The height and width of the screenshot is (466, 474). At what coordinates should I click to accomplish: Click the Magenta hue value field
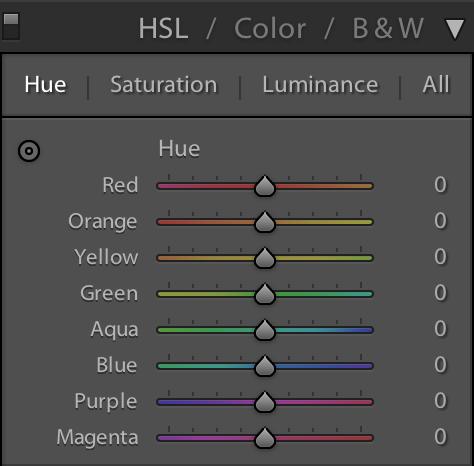440,437
